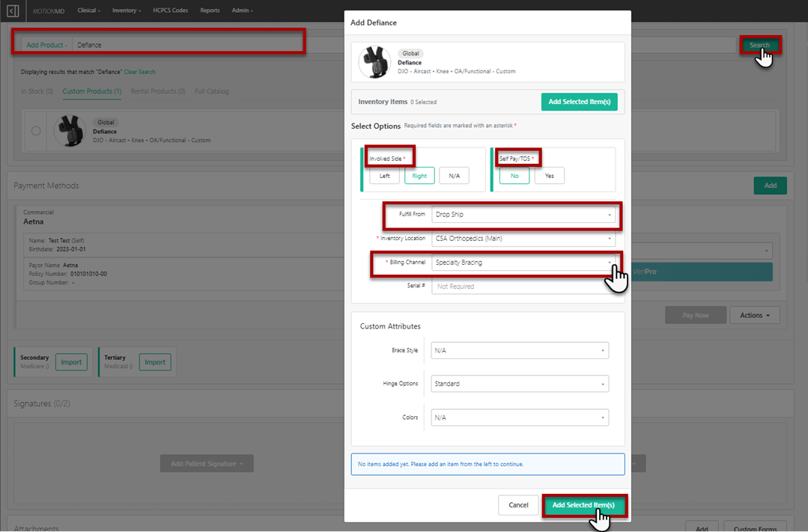Select Yes for Self Pay/TOS

point(549,176)
